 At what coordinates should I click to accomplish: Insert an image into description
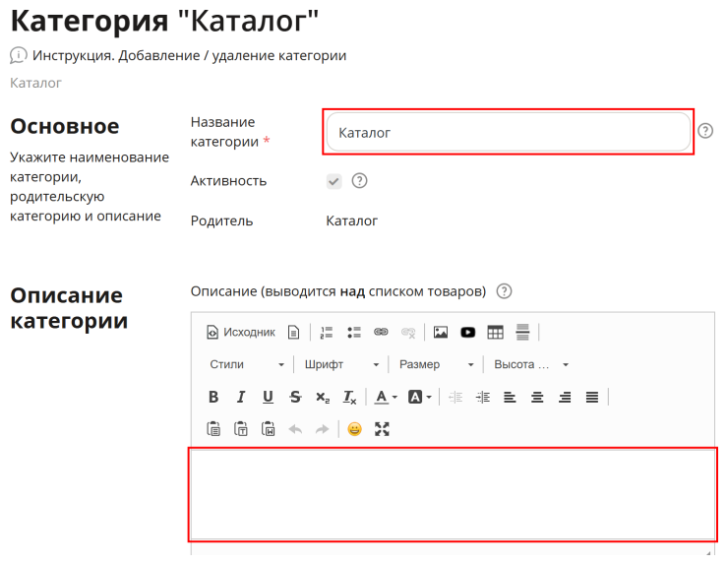[x=441, y=333]
